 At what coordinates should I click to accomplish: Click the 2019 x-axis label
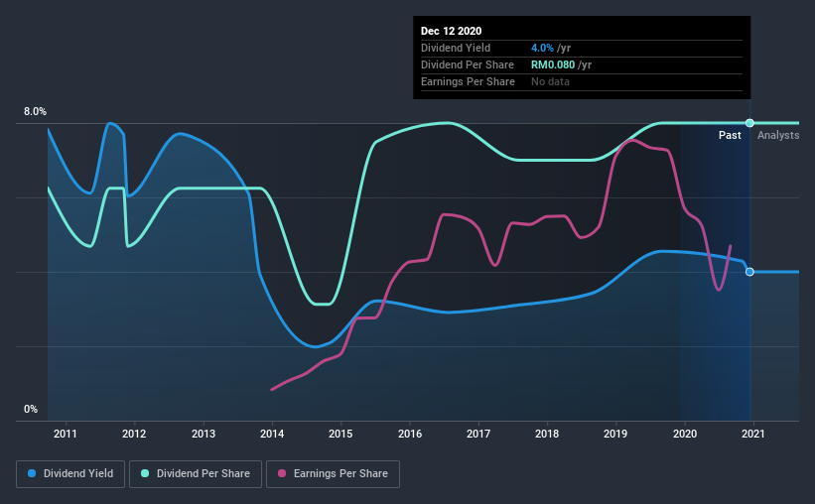pyautogui.click(x=615, y=434)
